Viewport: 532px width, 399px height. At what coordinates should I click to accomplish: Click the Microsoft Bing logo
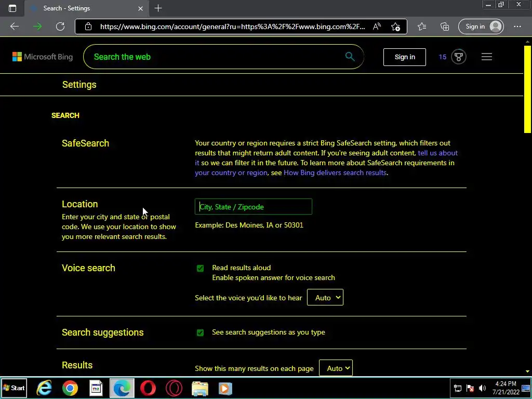(43, 57)
